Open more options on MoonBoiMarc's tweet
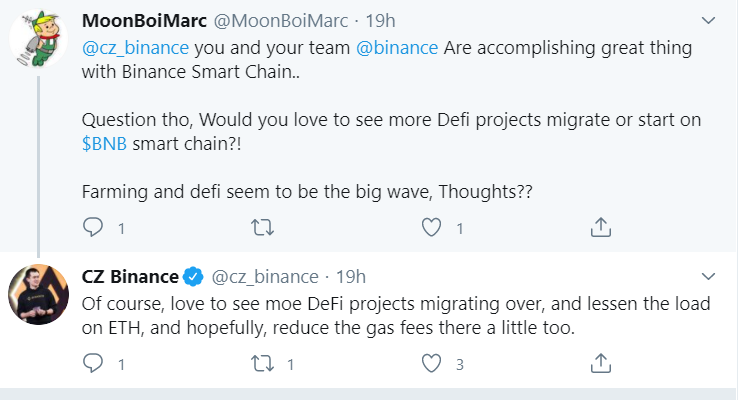Viewport: 739px width, 400px height. click(x=708, y=20)
